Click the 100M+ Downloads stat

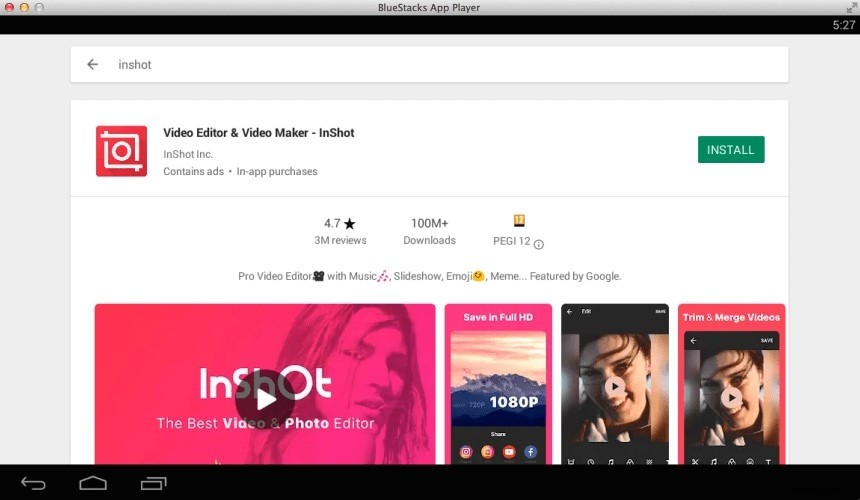pyautogui.click(x=429, y=231)
